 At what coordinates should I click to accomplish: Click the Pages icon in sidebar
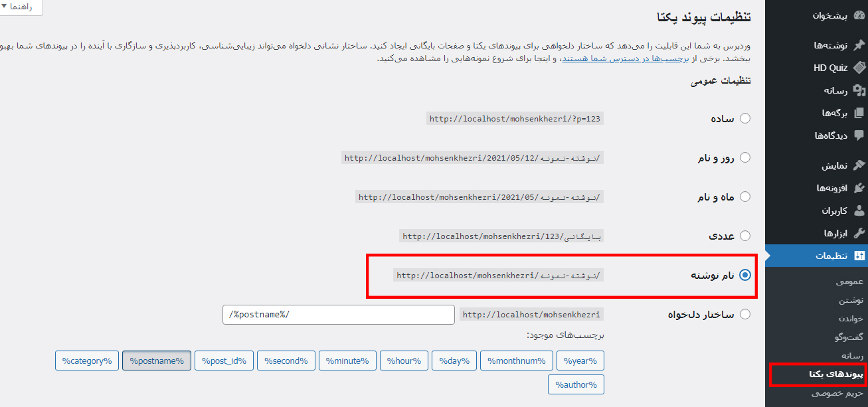click(x=859, y=113)
